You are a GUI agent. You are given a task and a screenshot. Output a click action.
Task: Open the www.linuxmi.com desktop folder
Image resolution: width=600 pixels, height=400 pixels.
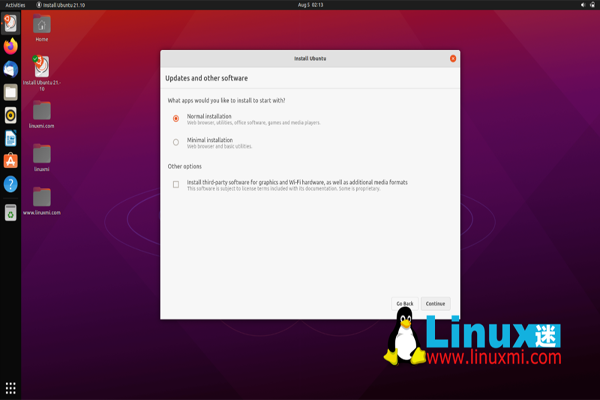(x=42, y=201)
